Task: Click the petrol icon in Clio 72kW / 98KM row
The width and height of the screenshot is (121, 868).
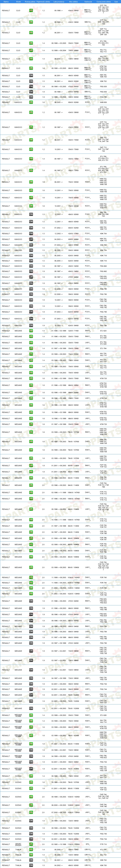Action: click(x=31, y=59)
